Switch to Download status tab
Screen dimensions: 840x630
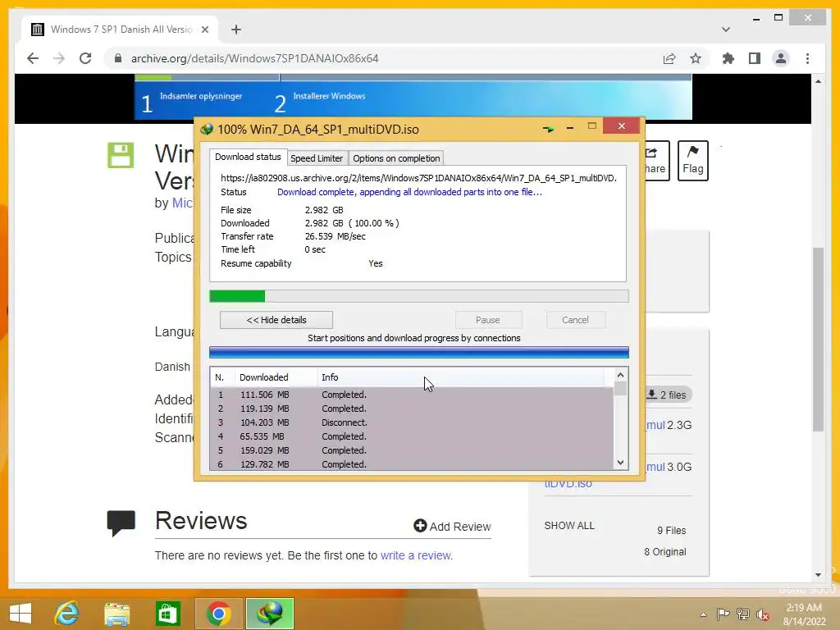coord(248,157)
